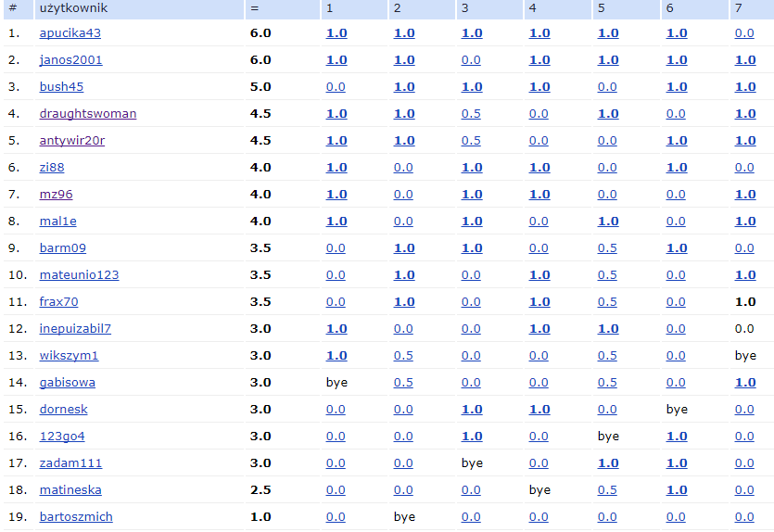774x532 pixels.
Task: Open matineska user link
Action: (70, 490)
